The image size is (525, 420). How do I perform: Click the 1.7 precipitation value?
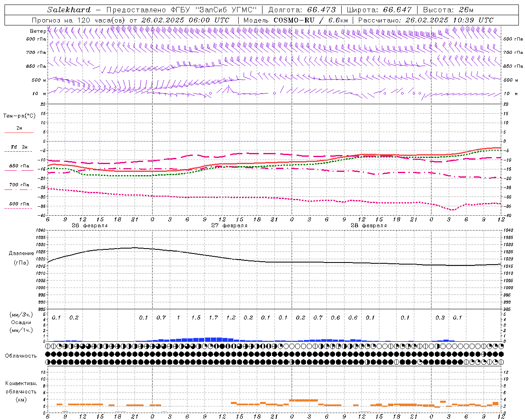coord(213,318)
